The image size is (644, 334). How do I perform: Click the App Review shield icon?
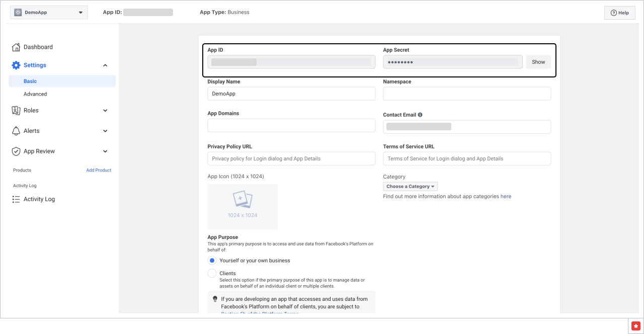coord(16,151)
